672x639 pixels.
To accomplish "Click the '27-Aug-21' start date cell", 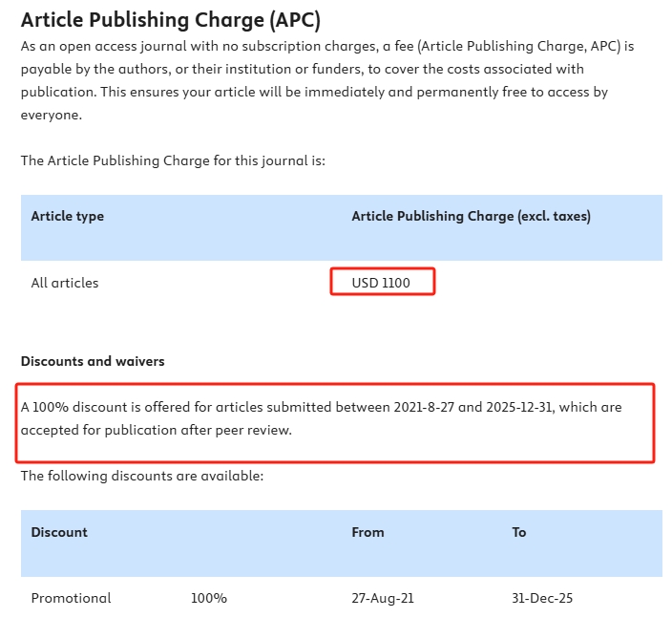I will [383, 599].
